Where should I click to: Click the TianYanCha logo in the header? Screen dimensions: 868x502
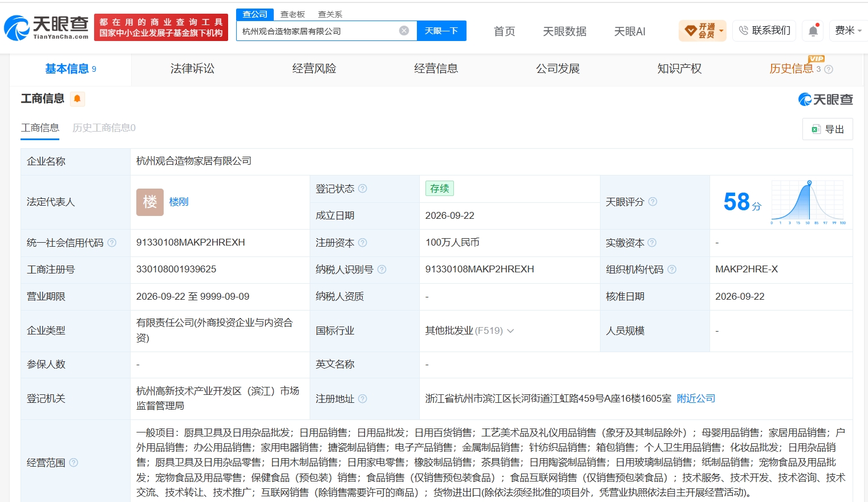pos(46,27)
